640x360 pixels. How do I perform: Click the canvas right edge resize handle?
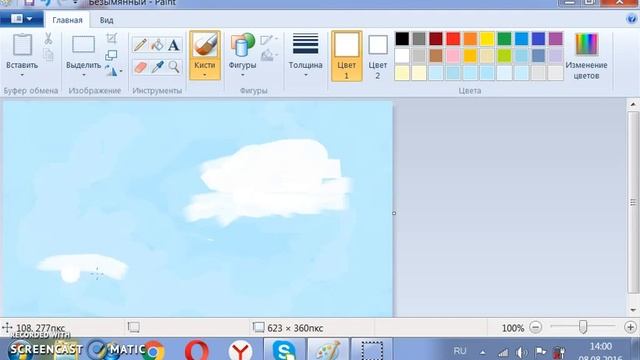(x=394, y=213)
